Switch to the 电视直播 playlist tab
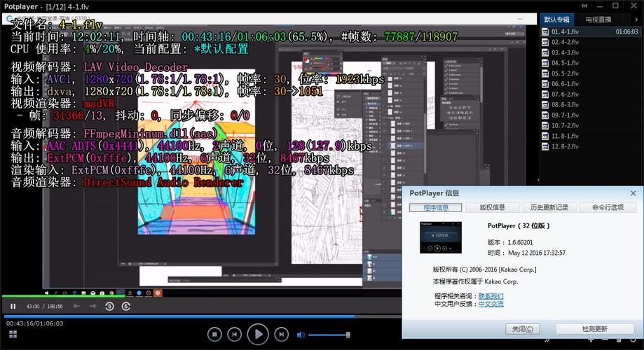The image size is (644, 350). (598, 20)
